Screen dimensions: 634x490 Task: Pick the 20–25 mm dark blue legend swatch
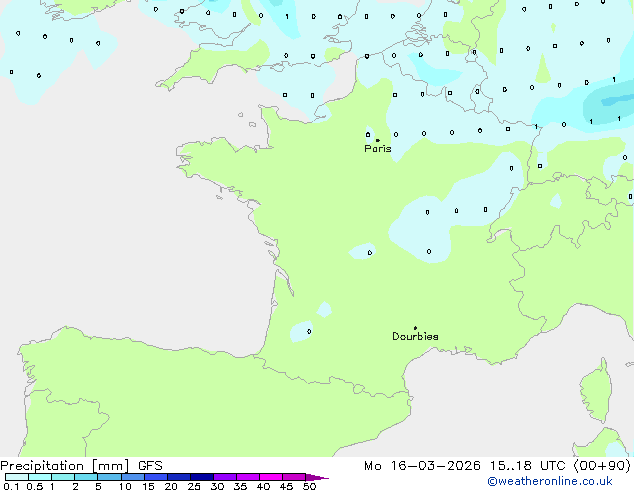[179, 477]
